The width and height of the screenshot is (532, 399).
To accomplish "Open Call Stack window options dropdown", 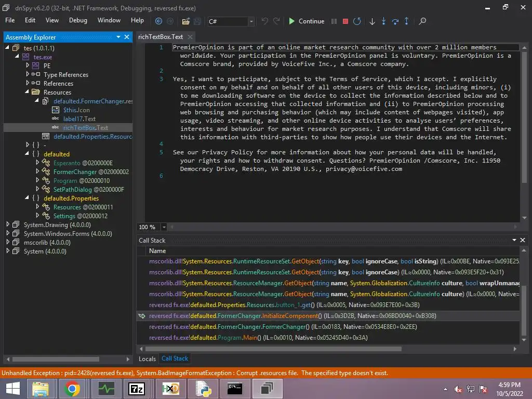I will (x=514, y=240).
